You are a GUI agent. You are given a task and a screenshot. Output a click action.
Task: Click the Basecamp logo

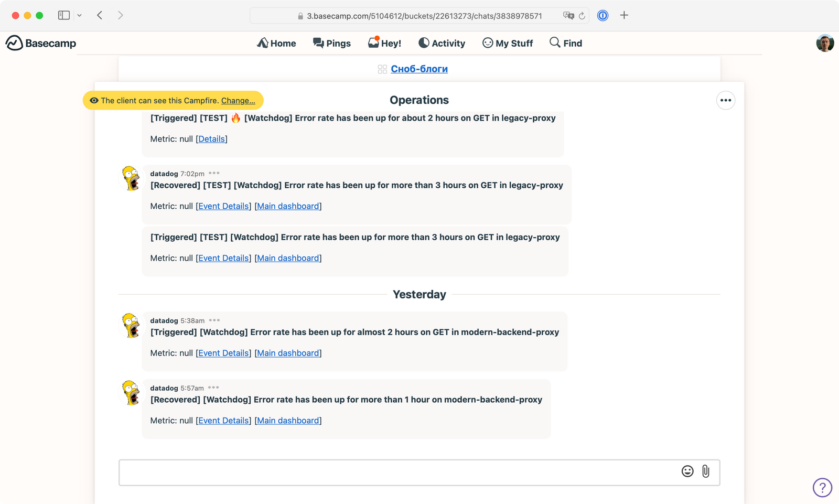(41, 43)
